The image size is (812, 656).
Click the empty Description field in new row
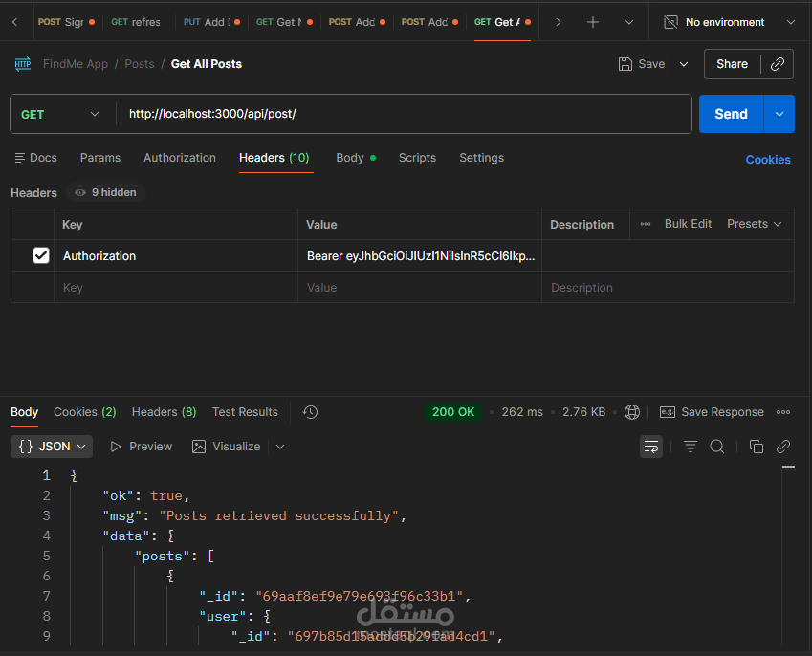[x=668, y=287]
